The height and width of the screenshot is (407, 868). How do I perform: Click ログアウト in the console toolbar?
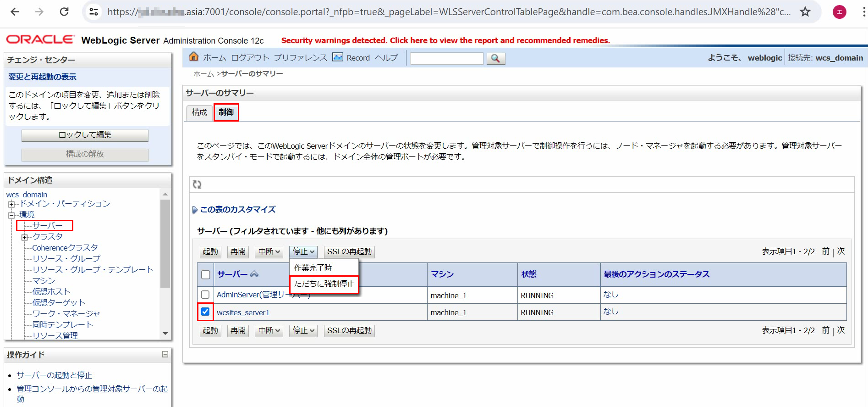click(x=250, y=58)
